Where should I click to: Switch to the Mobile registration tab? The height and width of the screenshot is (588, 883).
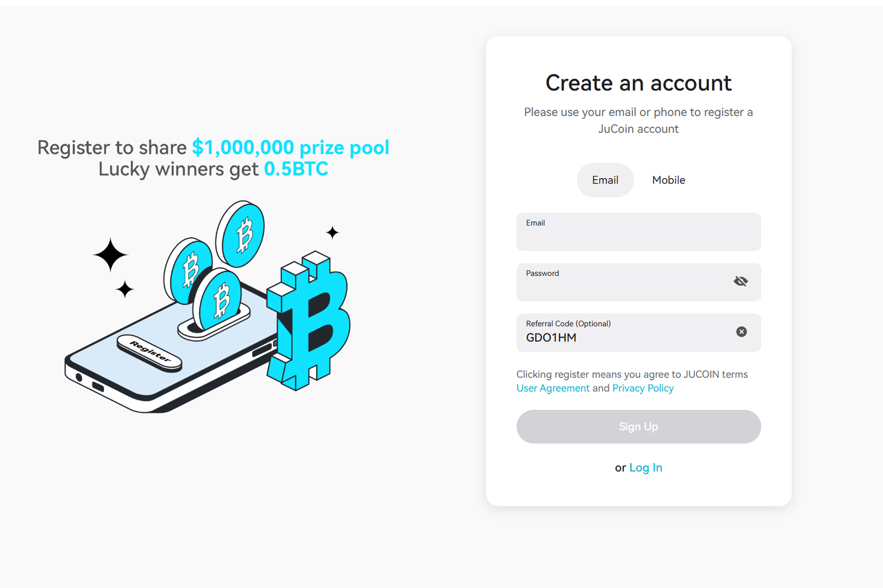click(668, 180)
